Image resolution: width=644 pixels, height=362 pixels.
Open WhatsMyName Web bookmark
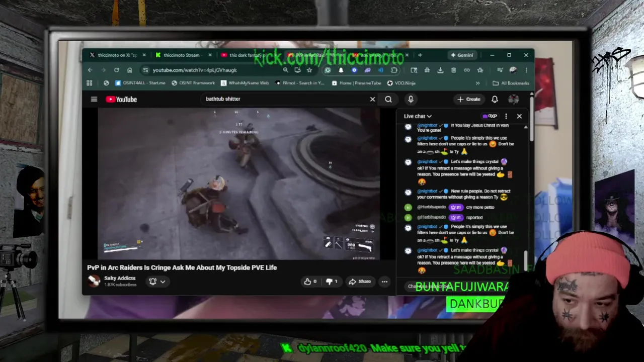click(x=245, y=83)
